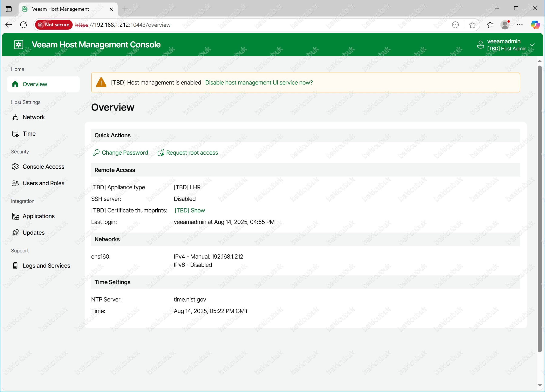Go to Console Access page

pos(43,167)
